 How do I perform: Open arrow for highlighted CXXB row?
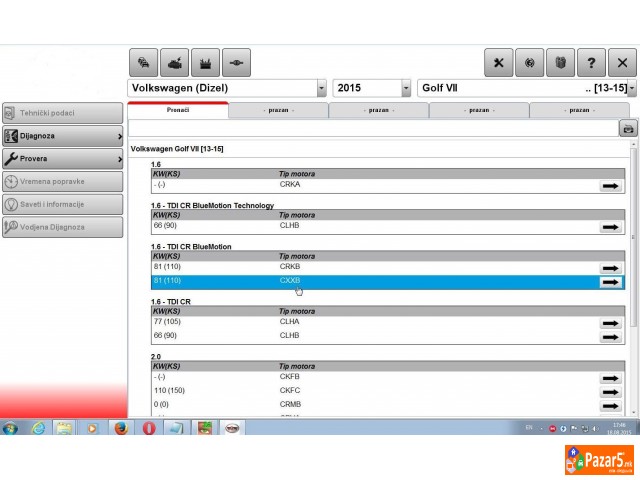pos(610,282)
